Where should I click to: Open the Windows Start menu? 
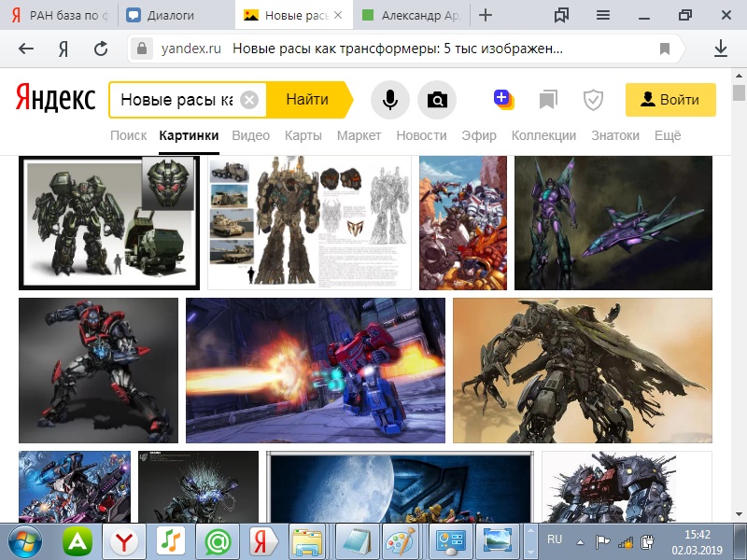click(25, 542)
